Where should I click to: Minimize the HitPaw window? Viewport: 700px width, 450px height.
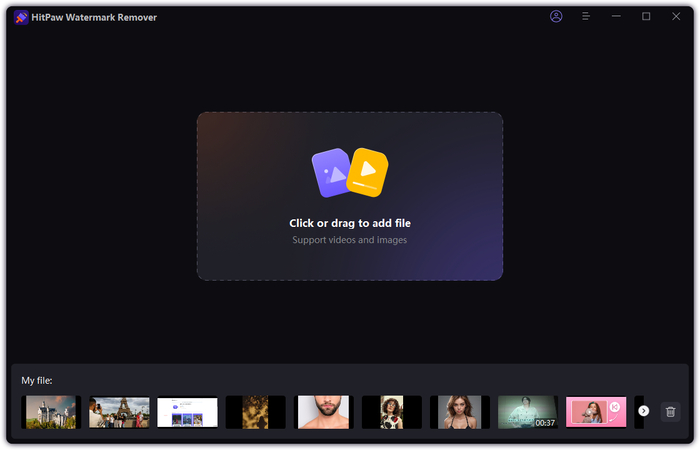click(616, 17)
